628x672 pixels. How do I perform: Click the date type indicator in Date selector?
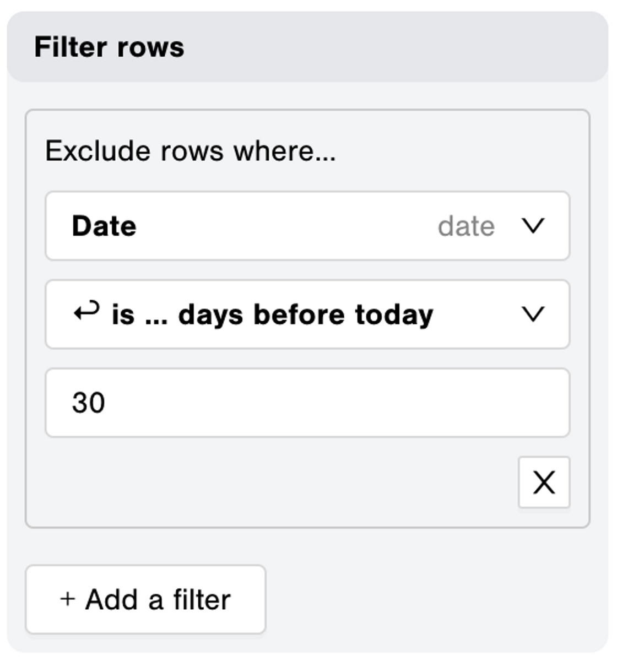tap(466, 226)
